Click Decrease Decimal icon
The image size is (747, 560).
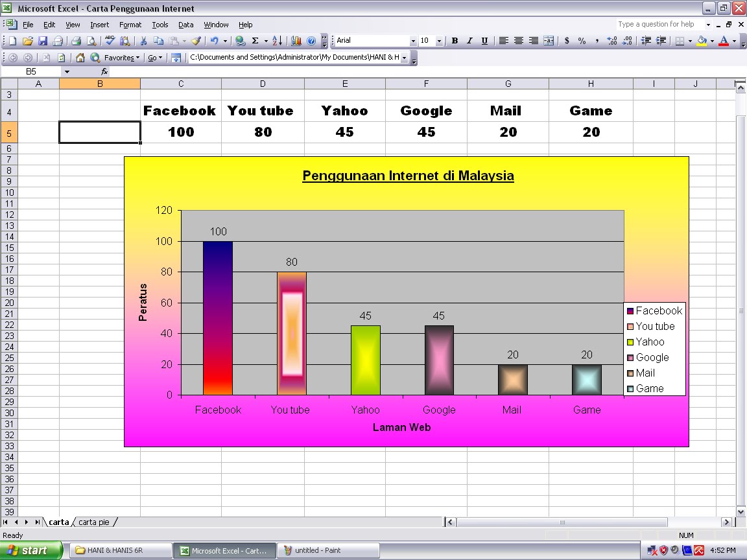[627, 41]
